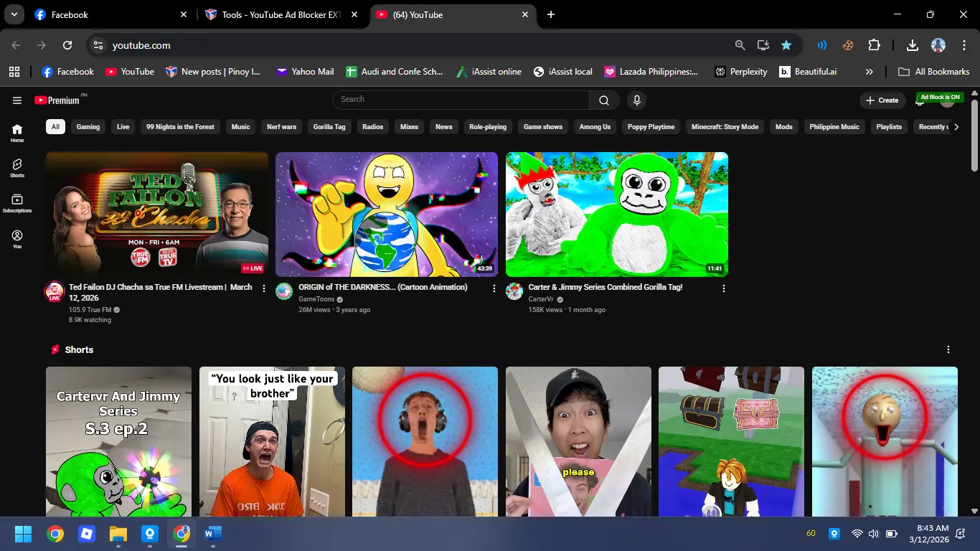The height and width of the screenshot is (551, 980).
Task: Show hidden bookmarks with the double chevron
Action: pos(870,72)
